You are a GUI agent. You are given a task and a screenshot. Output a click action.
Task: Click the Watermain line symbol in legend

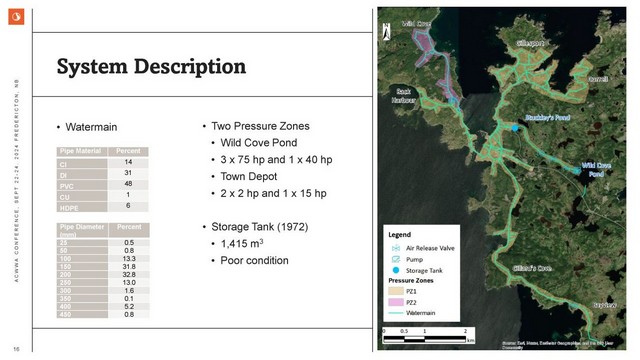(396, 313)
